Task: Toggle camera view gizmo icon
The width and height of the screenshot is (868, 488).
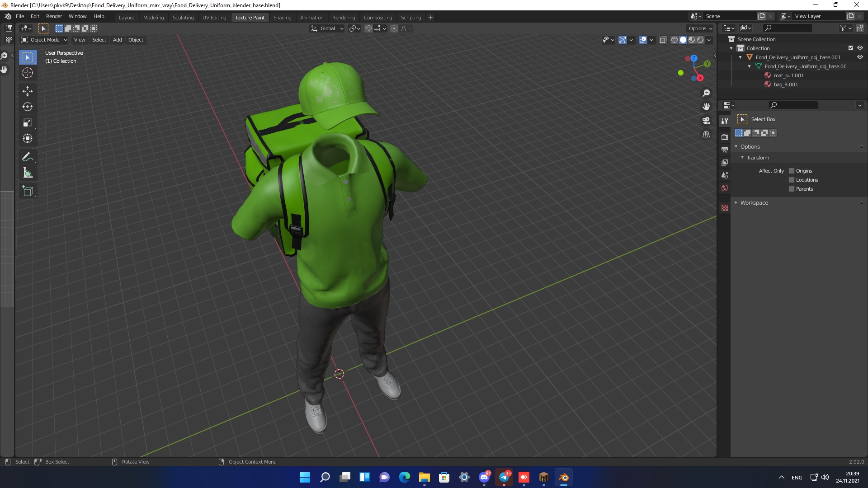Action: pos(706,121)
